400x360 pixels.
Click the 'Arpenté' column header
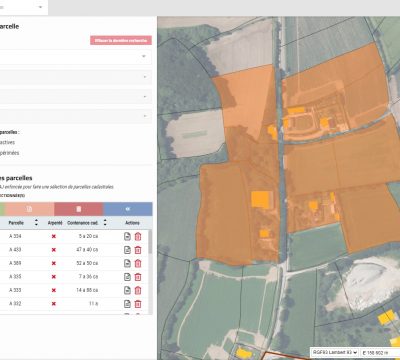point(55,223)
